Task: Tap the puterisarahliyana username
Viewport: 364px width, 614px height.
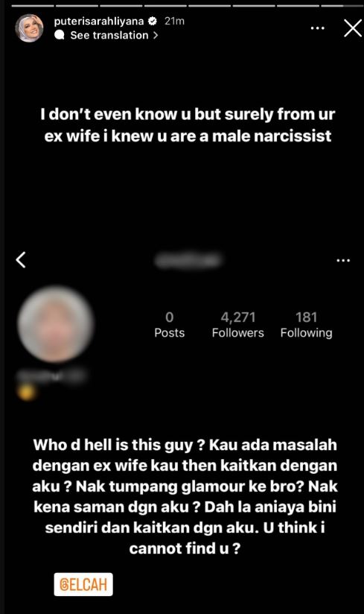Action: click(99, 21)
